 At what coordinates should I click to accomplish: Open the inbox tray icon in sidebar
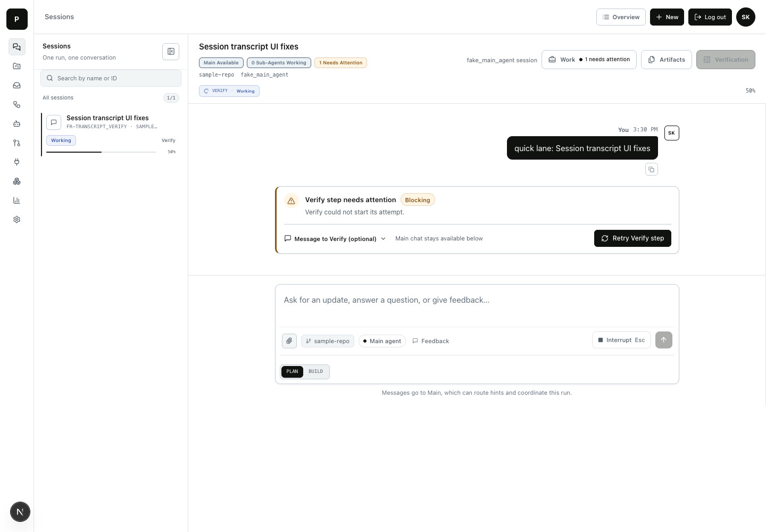17,85
